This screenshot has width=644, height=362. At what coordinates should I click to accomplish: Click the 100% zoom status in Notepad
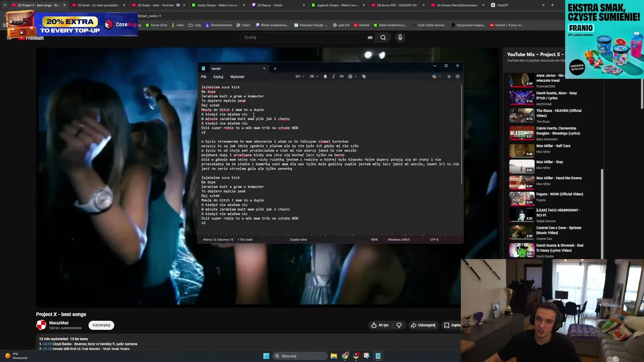tap(374, 239)
